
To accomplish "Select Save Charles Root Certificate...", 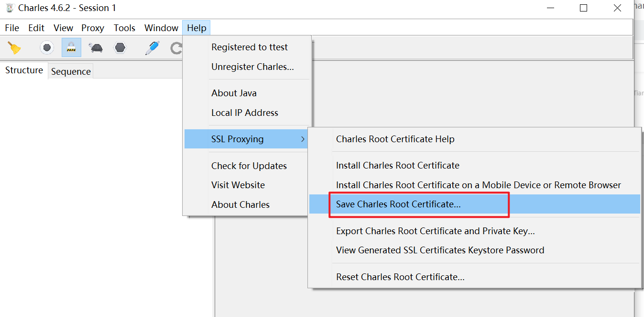I will click(475, 204).
